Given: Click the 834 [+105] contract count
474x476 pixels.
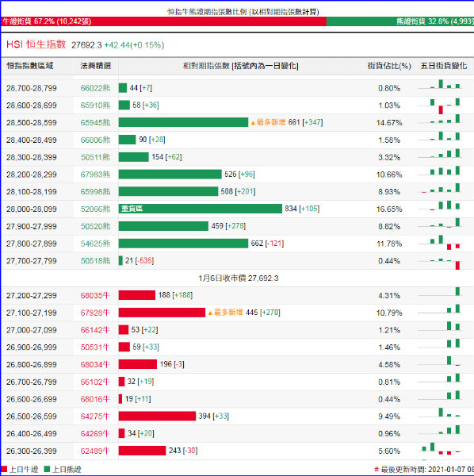Looking at the screenshot, I should (x=302, y=209).
